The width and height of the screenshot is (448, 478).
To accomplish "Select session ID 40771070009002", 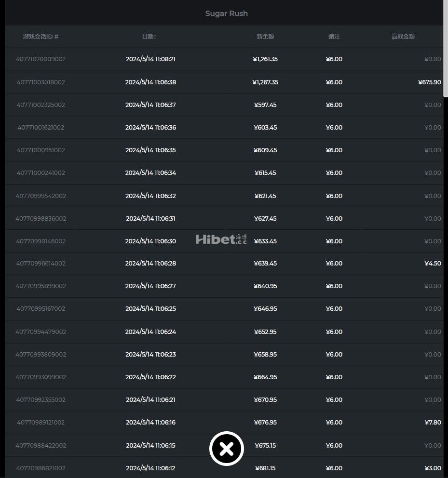I will (x=41, y=59).
